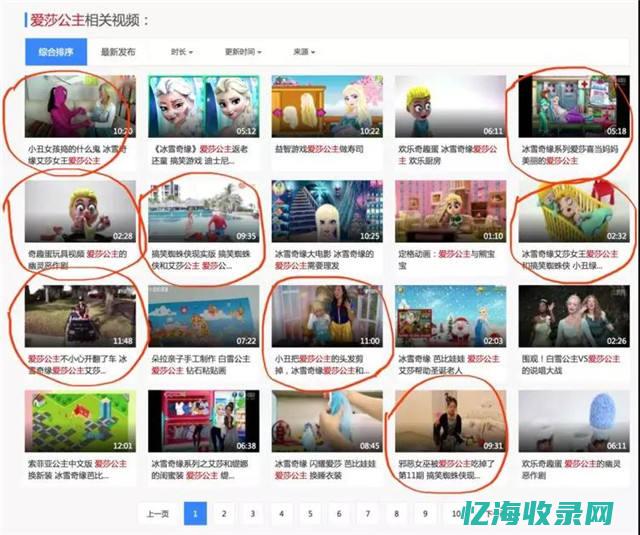This screenshot has width=640, height=535.
Task: Click title 冰雪奇缘艾莎女王爱莎公主和搞笑蜘蛛侠
Action: pos(571,260)
